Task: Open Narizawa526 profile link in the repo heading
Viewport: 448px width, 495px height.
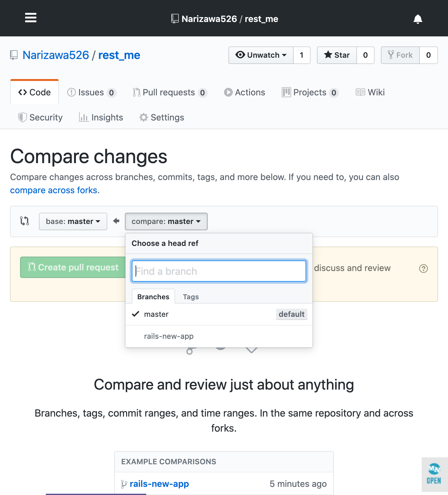Action: 56,55
